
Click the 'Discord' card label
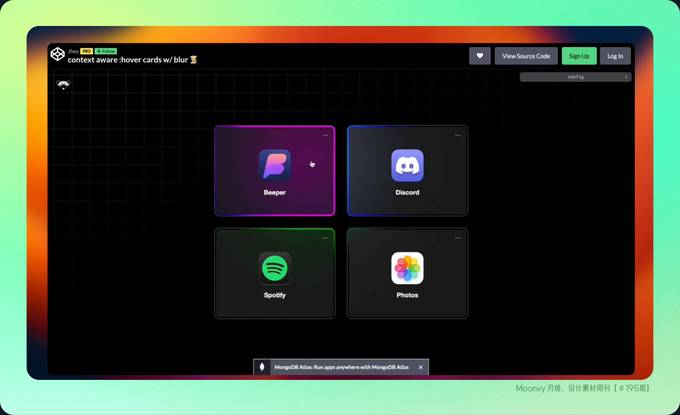(407, 193)
